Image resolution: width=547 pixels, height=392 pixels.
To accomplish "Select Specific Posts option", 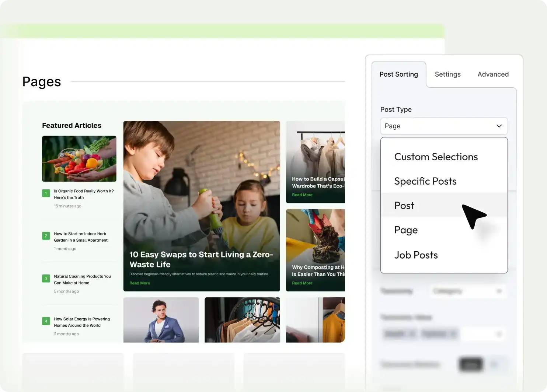I will pos(425,181).
